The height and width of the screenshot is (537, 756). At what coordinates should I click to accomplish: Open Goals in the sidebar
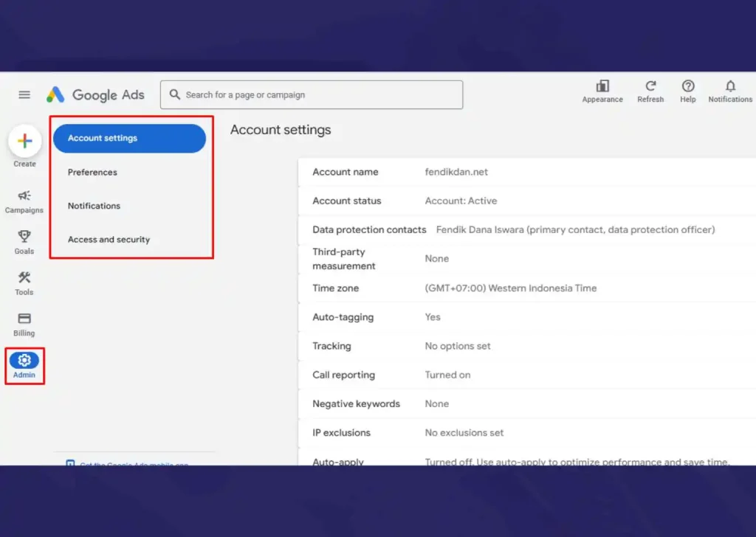coord(24,242)
